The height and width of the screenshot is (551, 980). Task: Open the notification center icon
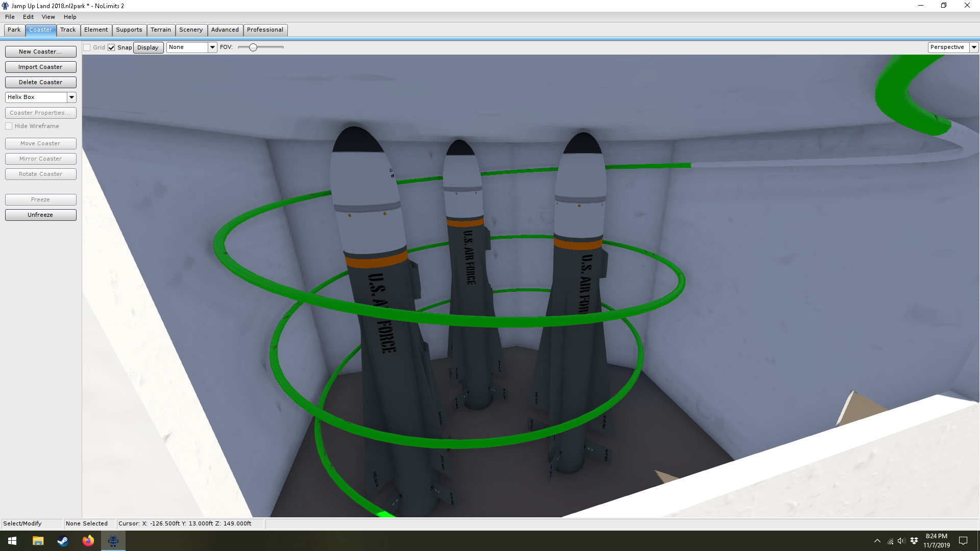963,541
